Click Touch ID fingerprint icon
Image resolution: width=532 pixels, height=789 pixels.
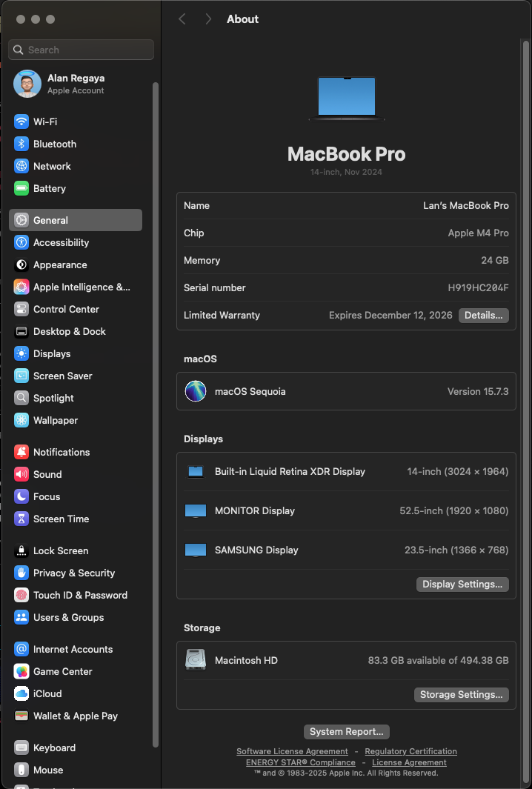21,595
